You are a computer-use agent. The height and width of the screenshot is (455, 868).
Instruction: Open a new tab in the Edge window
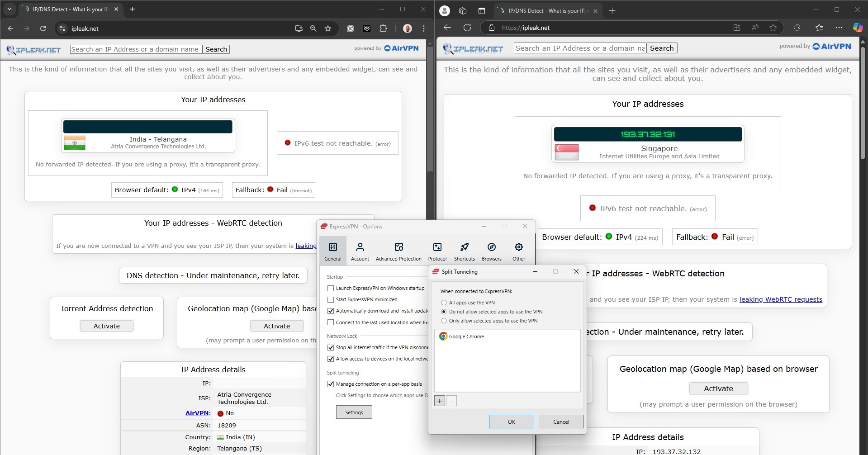point(612,10)
